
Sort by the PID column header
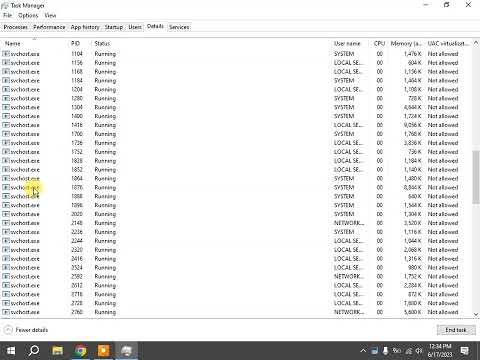[x=79, y=44]
